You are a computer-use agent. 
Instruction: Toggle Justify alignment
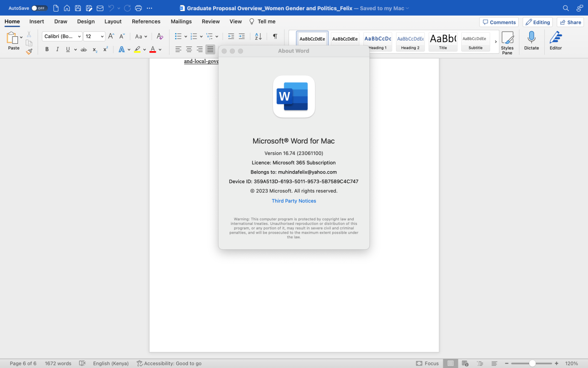[x=210, y=49]
